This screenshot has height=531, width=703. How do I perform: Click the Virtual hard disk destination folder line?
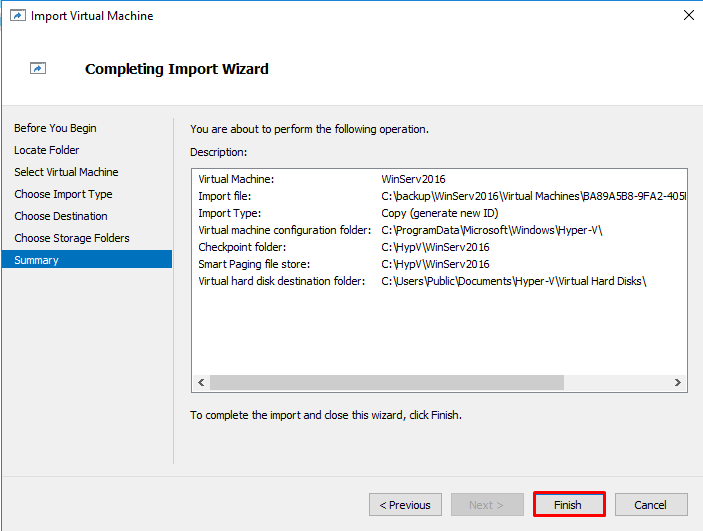[x=422, y=281]
